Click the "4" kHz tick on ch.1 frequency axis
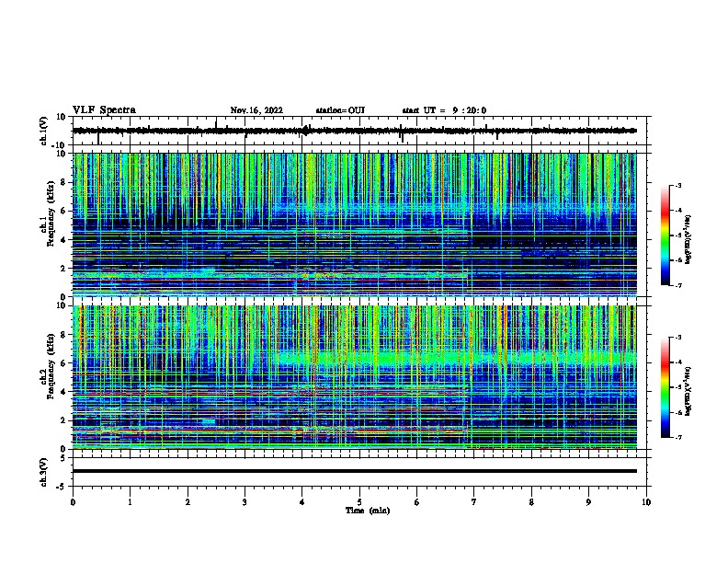This screenshot has width=728, height=563. 63,240
